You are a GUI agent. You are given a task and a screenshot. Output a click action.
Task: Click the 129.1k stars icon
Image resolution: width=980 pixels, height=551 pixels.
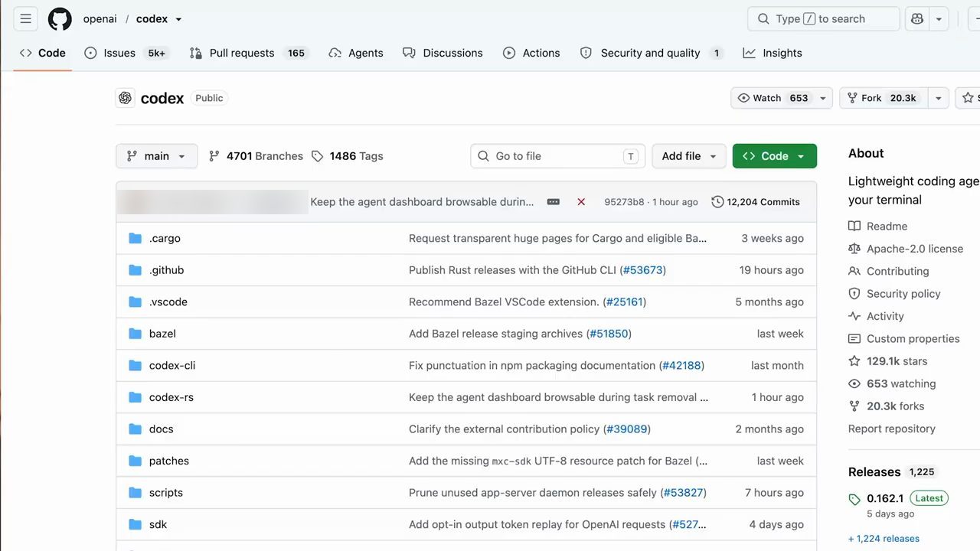854,361
